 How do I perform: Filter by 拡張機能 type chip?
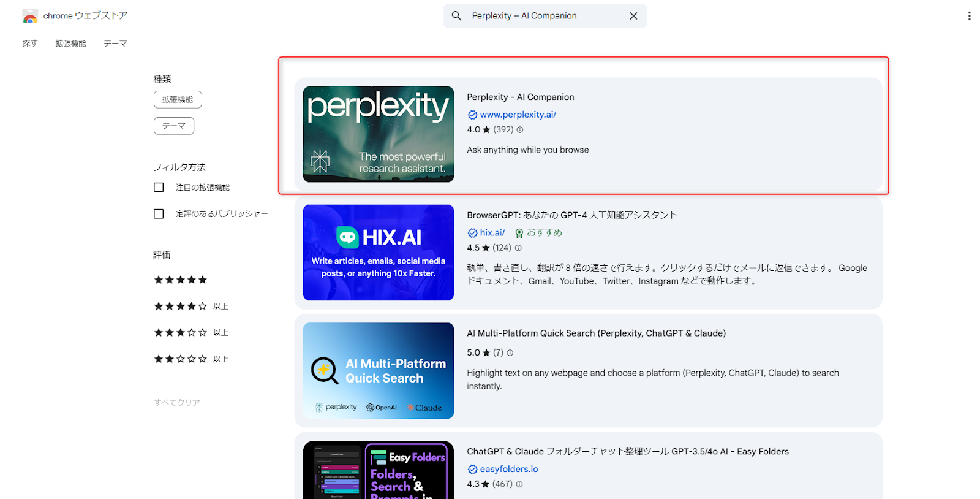[x=178, y=99]
